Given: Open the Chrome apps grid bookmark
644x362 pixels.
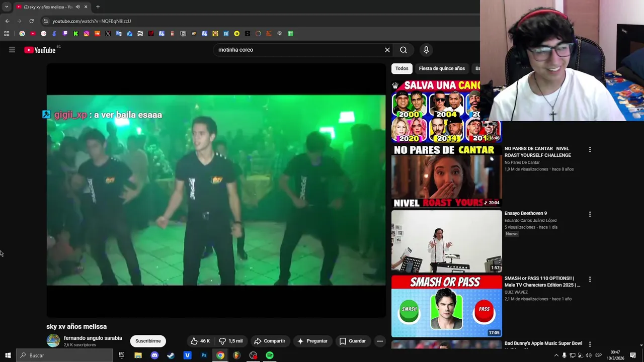Looking at the screenshot, I should [7, 34].
